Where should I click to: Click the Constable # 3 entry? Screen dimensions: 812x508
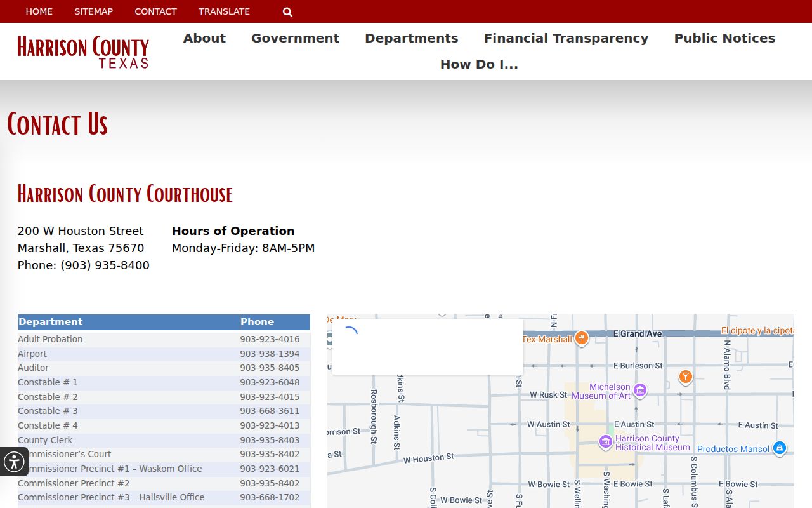tap(48, 411)
